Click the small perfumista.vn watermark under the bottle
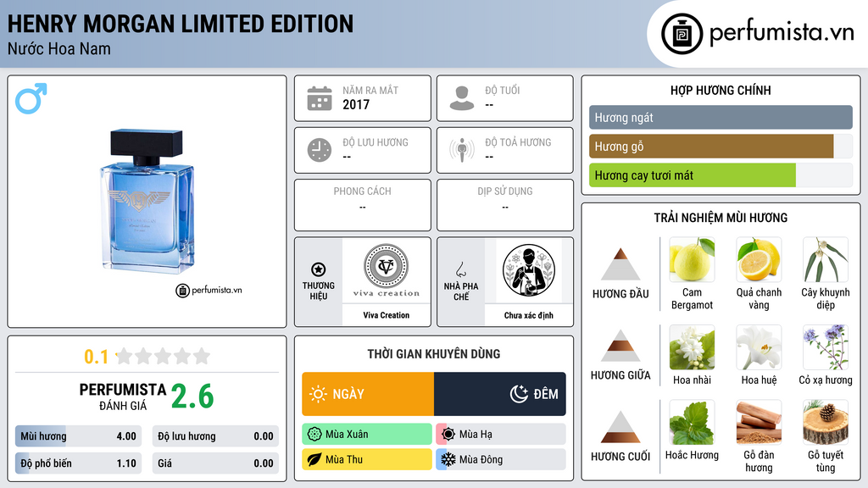868x488 pixels. (209, 290)
